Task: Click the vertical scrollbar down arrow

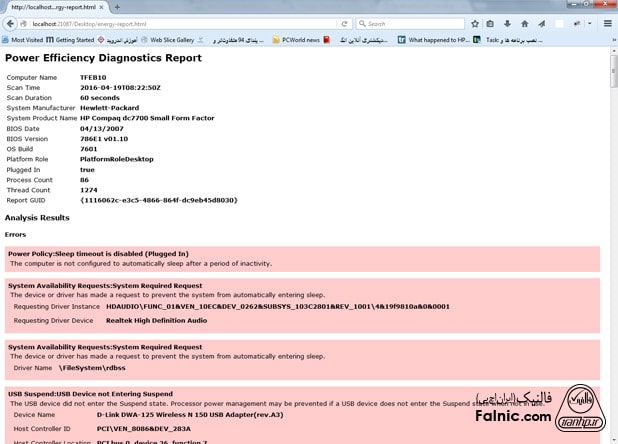Action: tap(612, 439)
